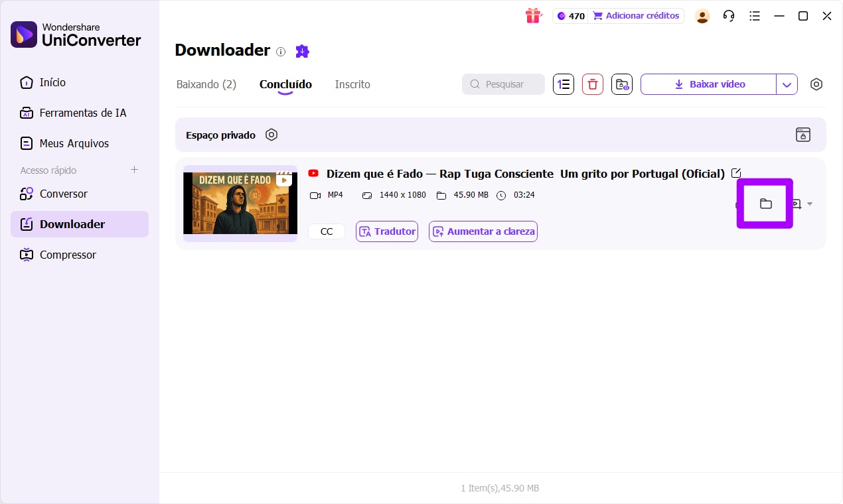Viewport: 843px width, 504px height.
Task: Switch to the Inscrito tab
Action: point(352,84)
